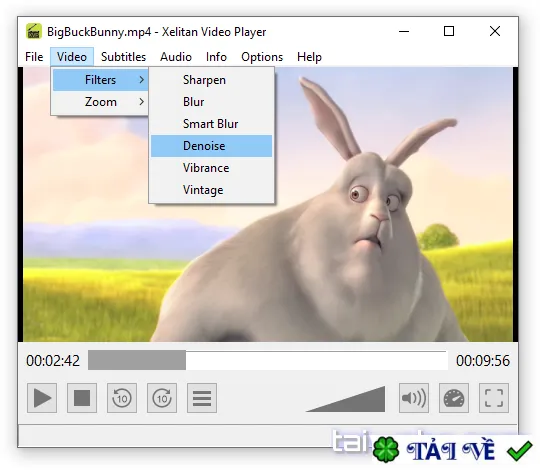Screen dimensions: 540x470
Task: Adjust the volume triangle slider
Action: point(345,399)
